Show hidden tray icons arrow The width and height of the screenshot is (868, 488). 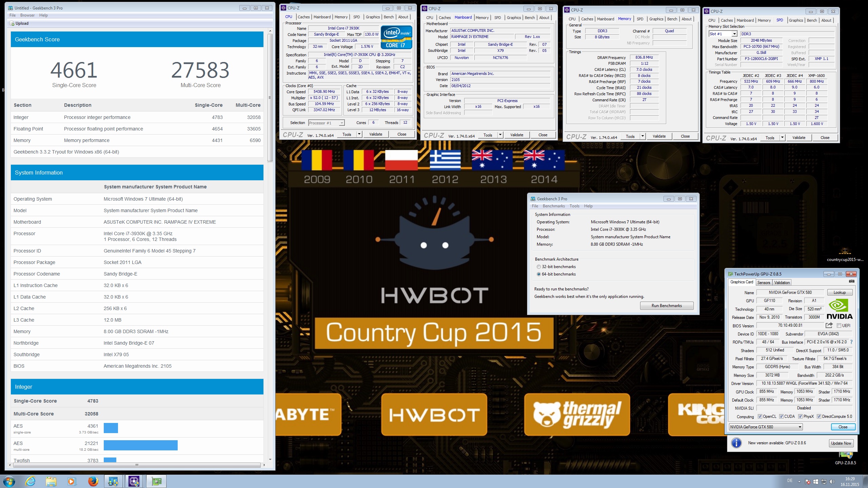point(799,482)
